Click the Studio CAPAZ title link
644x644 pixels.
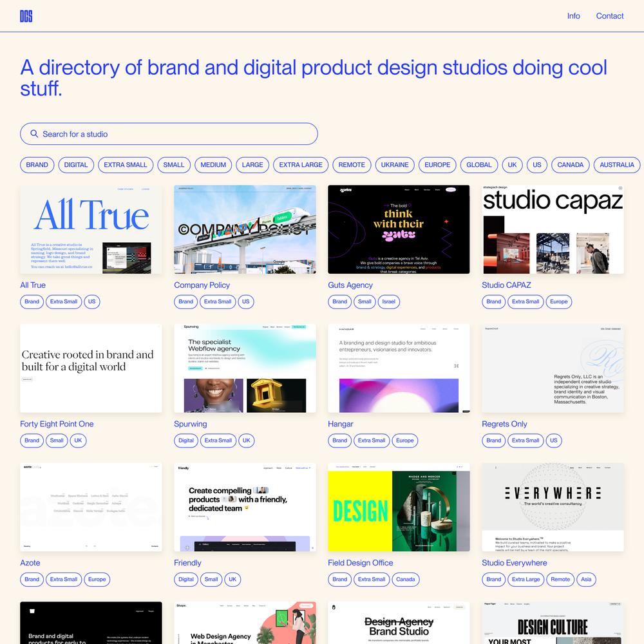tap(506, 285)
